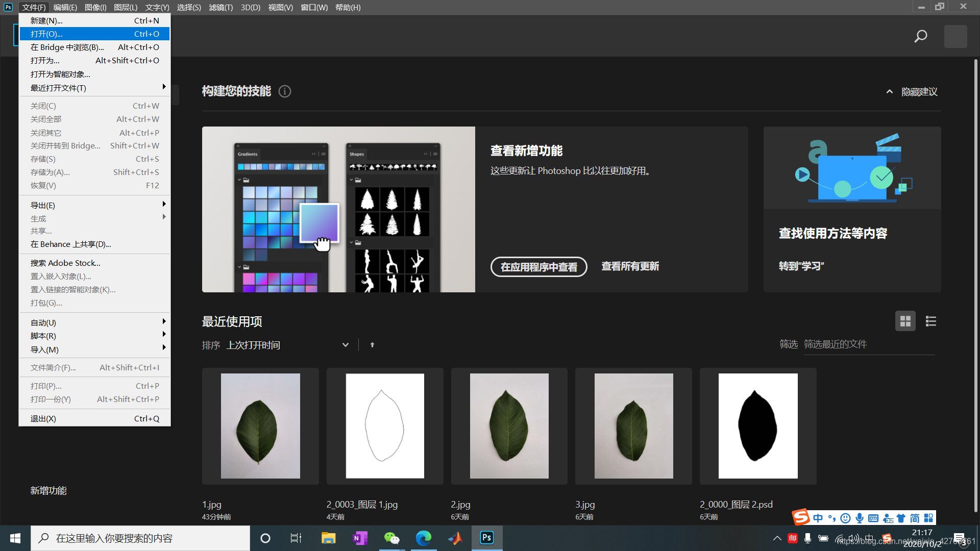Viewport: 980px width, 551px height.
Task: Click the volume speaker tray icon
Action: (853, 538)
